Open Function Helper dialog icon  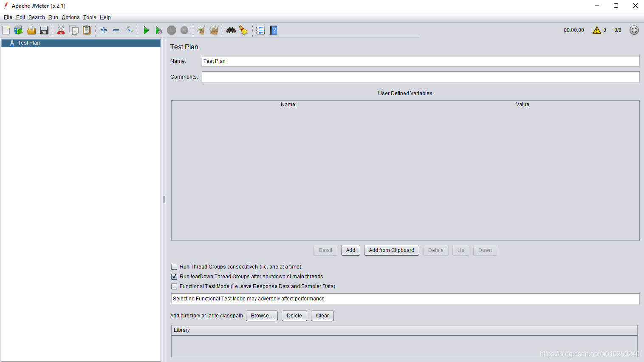(260, 30)
